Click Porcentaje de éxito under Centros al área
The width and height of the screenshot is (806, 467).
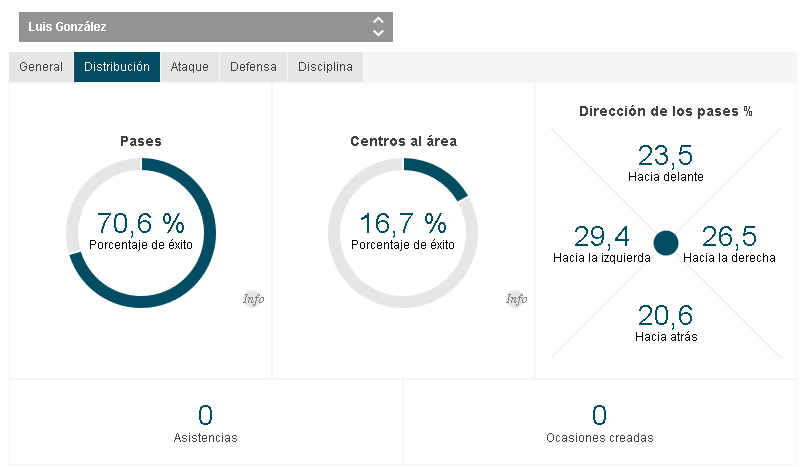pos(403,245)
